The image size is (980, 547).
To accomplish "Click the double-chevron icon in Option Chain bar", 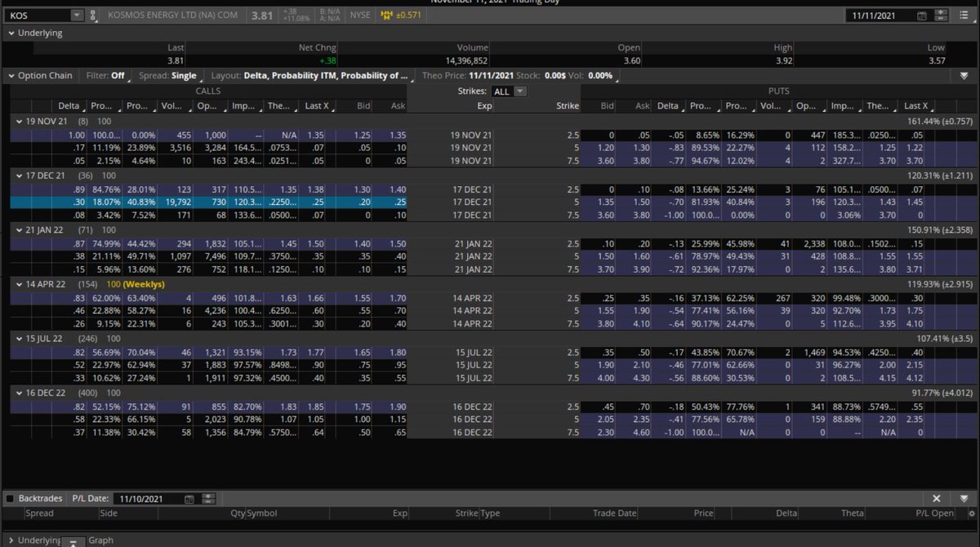I will (964, 75).
